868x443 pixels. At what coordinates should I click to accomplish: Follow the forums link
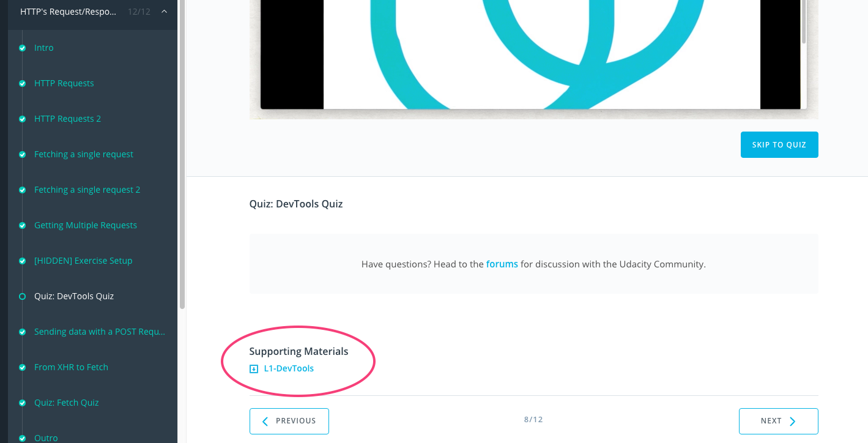502,264
